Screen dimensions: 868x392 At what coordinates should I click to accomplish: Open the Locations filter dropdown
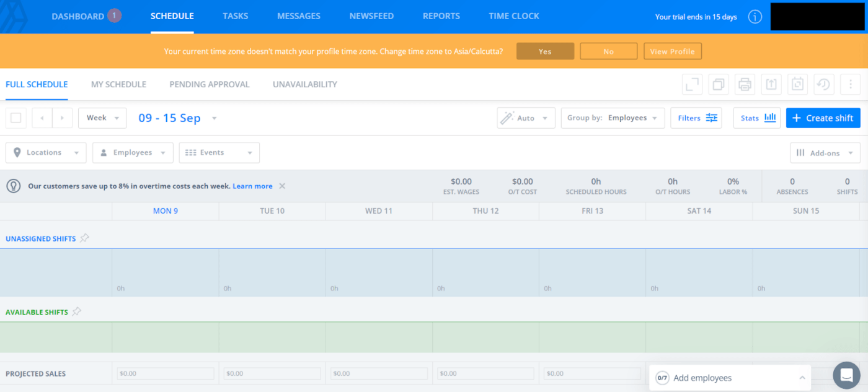tap(46, 152)
